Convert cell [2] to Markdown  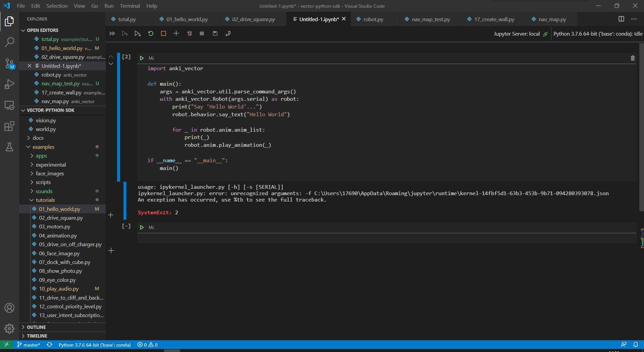pyautogui.click(x=151, y=58)
